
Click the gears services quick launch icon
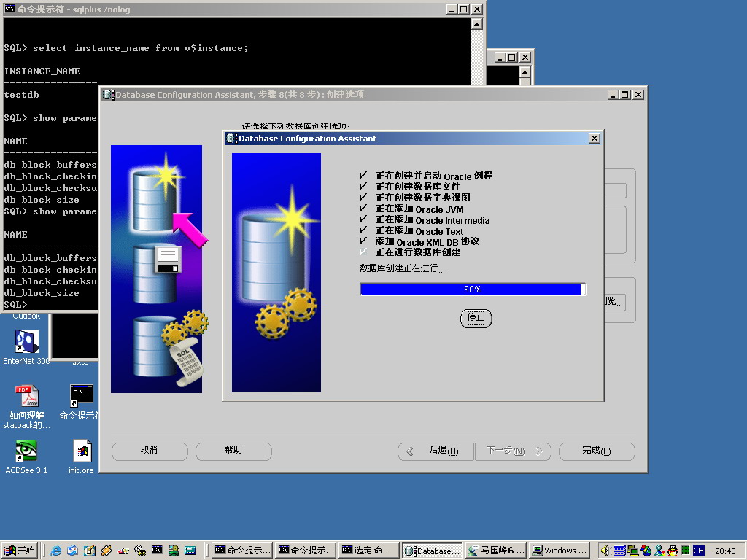point(140,551)
